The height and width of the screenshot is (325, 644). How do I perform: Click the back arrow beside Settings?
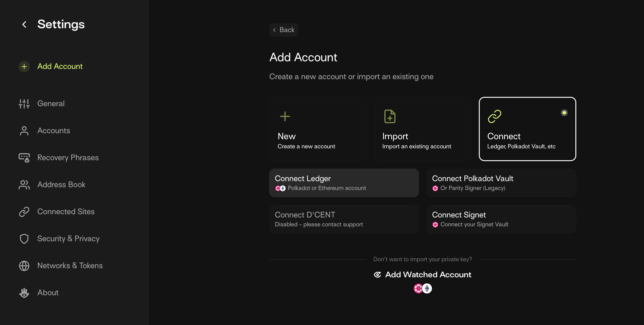point(24,24)
